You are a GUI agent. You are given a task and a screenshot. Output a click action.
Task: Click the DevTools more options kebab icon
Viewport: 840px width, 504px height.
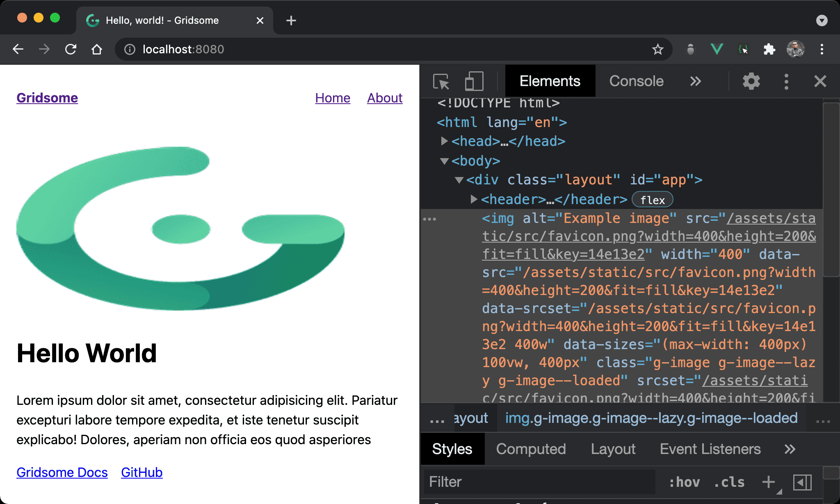pyautogui.click(x=787, y=81)
